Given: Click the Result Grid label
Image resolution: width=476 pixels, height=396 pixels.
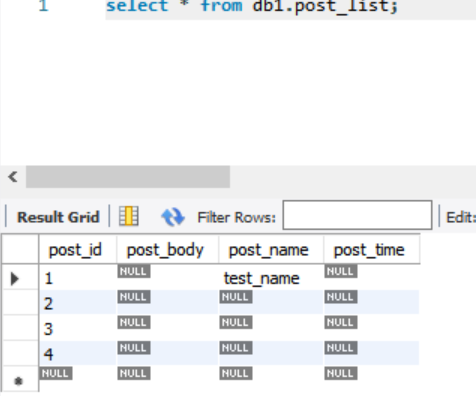Looking at the screenshot, I should (x=58, y=217).
